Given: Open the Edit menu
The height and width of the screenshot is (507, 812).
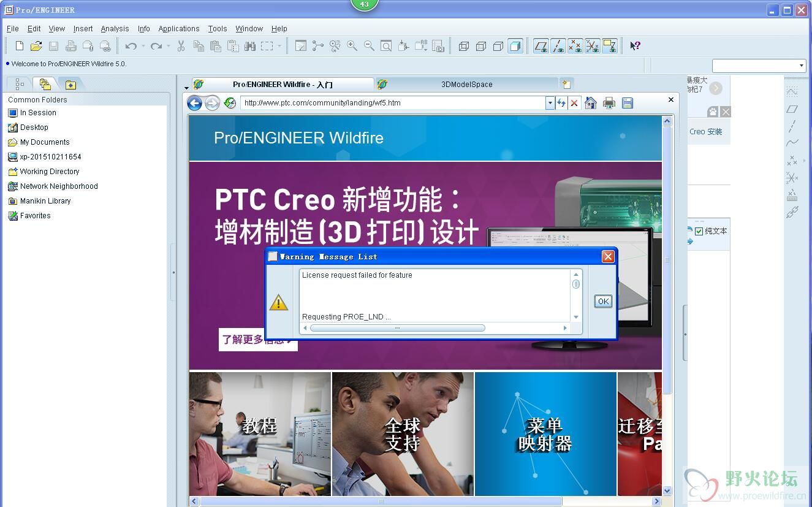Looking at the screenshot, I should (34, 29).
